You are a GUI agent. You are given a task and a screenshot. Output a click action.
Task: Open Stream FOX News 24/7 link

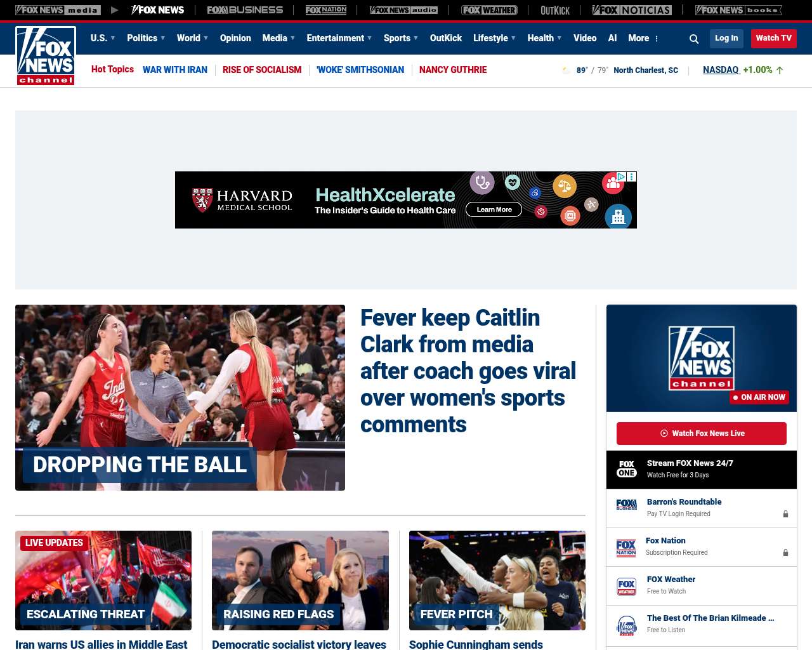tap(690, 463)
